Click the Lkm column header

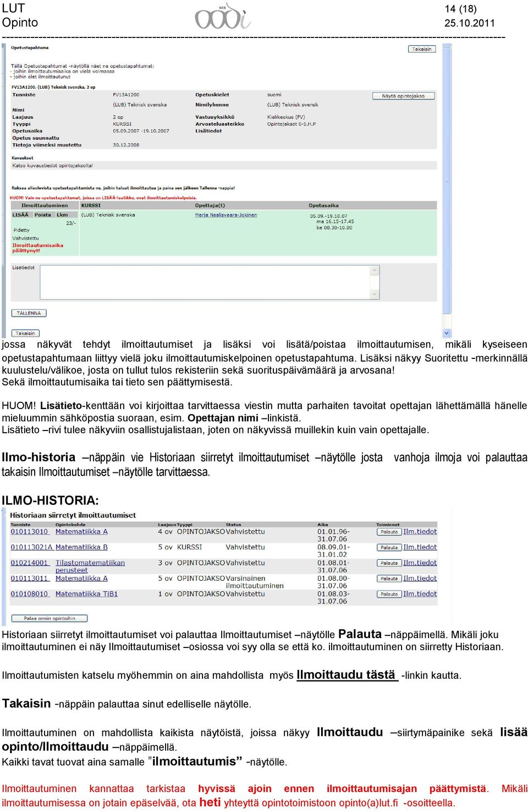(62, 215)
